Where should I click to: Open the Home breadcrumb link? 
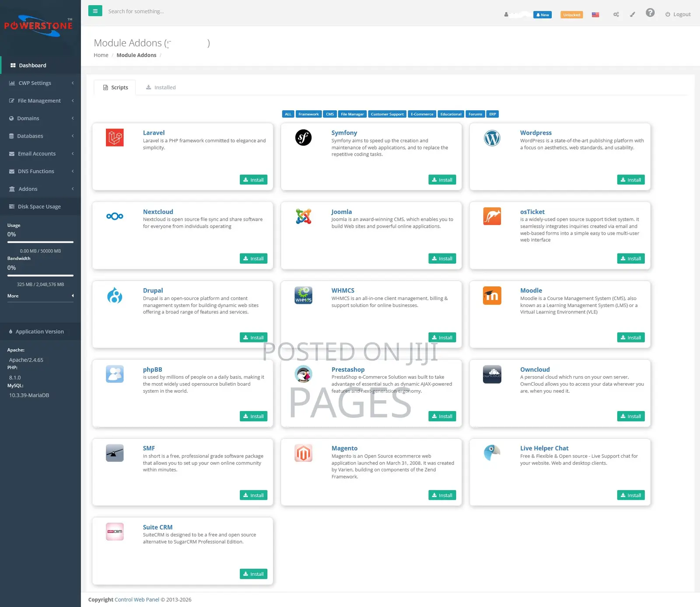point(101,55)
